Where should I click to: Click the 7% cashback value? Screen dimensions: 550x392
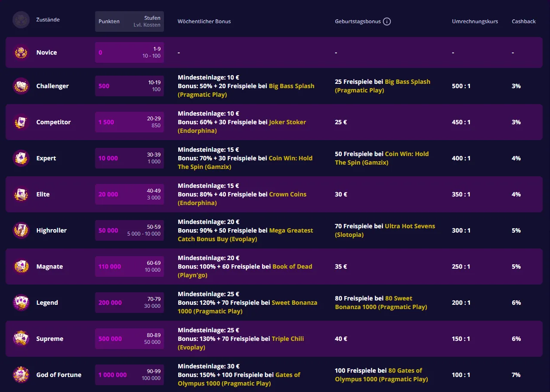point(516,375)
